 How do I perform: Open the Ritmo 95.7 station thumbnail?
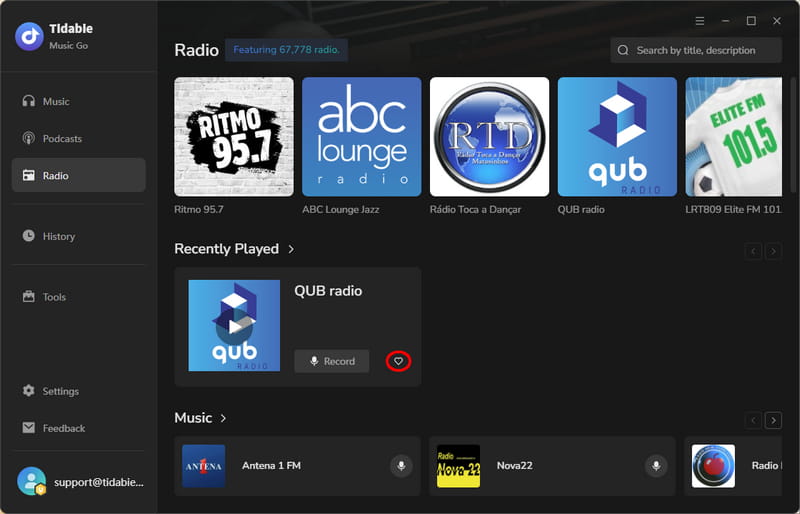(x=234, y=137)
